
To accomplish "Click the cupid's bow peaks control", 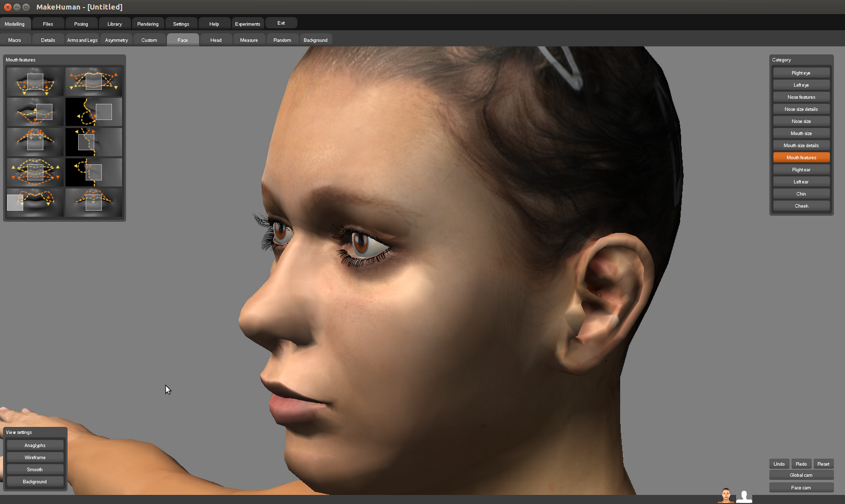I will pos(35,142).
